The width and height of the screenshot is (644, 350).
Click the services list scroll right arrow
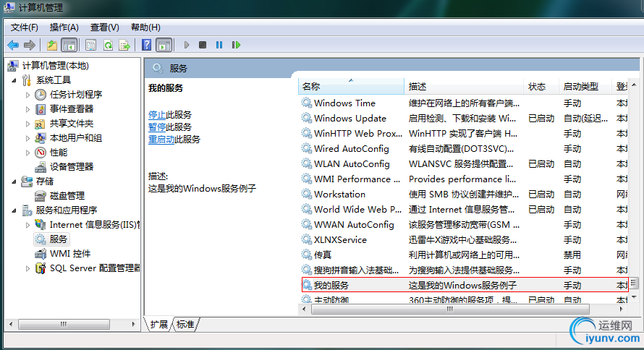point(622,309)
